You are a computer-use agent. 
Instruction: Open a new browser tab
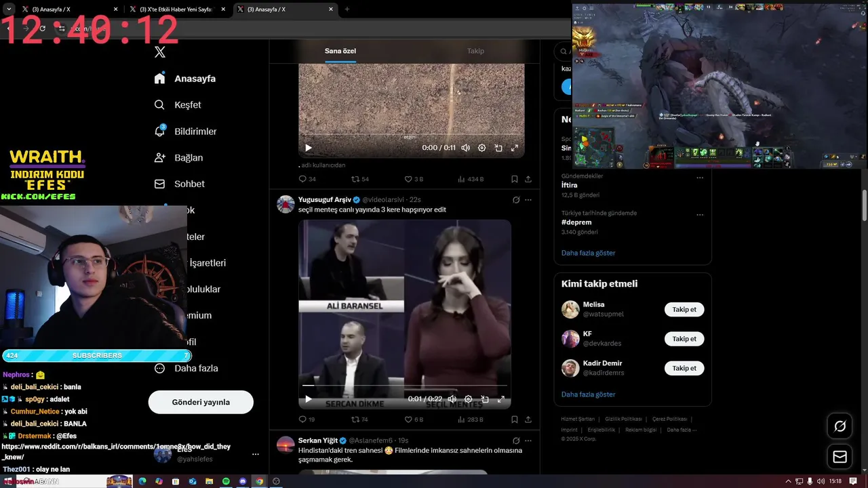(x=347, y=9)
